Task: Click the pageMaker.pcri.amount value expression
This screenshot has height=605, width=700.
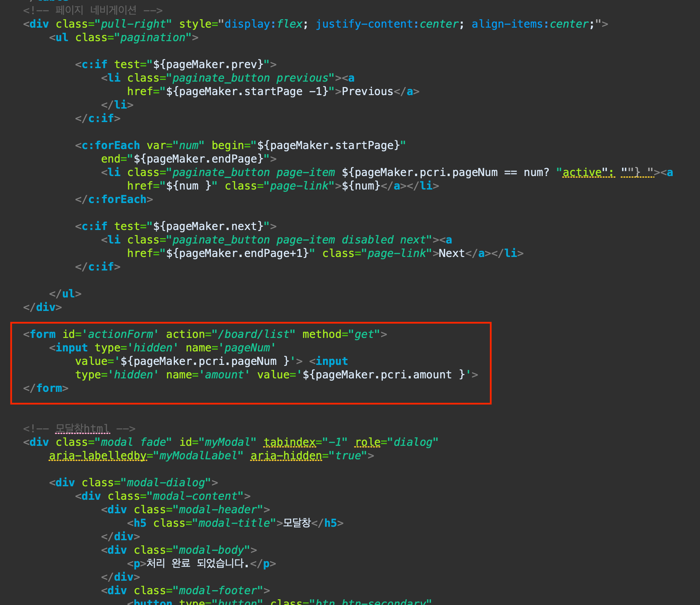Action: (x=383, y=375)
